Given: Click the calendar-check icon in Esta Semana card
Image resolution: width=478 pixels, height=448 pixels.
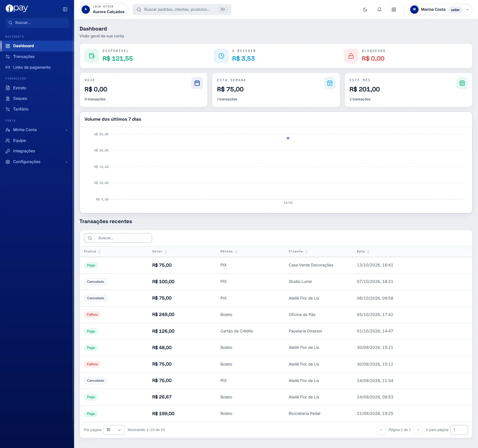Looking at the screenshot, I should pyautogui.click(x=330, y=83).
